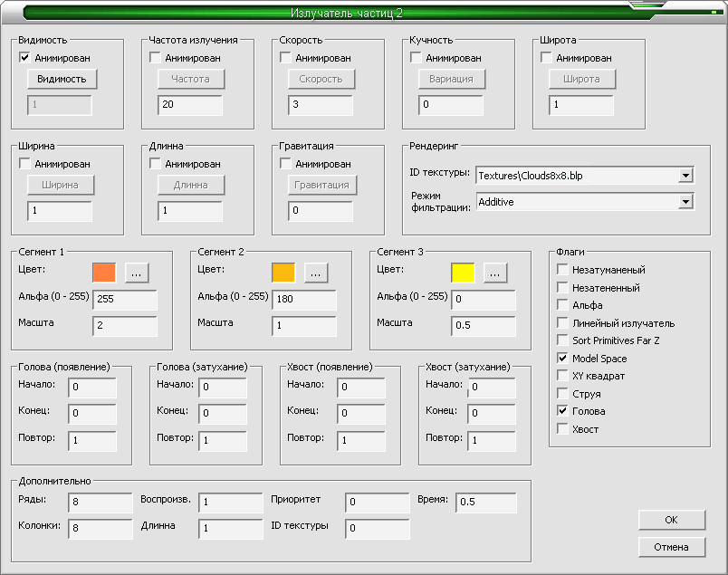Click the Сегмент 1 orange color swatch
Viewport: 728px width, 575px height.
tap(104, 273)
